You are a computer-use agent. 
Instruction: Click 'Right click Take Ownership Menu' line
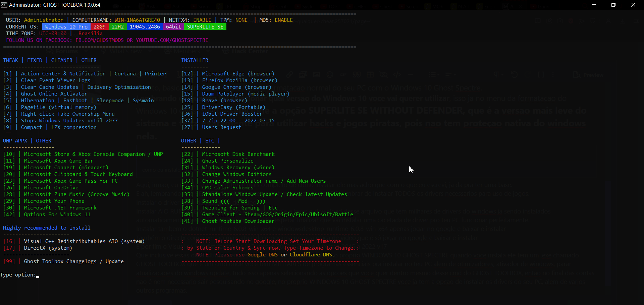coord(68,114)
